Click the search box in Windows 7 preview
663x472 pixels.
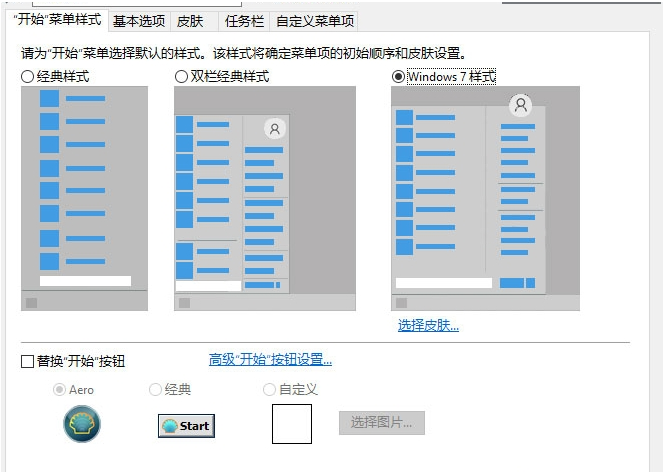pyautogui.click(x=444, y=283)
